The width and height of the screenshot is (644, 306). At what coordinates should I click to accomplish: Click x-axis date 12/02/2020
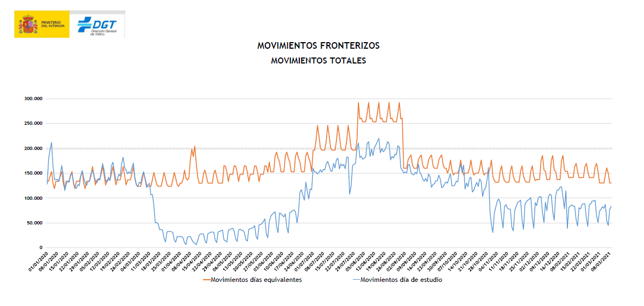point(100,261)
